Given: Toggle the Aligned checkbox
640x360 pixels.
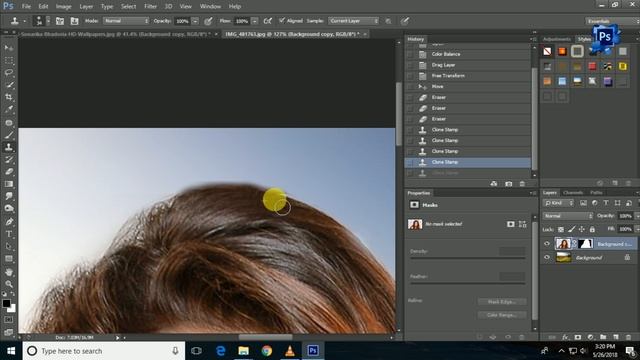Looking at the screenshot, I should pos(282,20).
